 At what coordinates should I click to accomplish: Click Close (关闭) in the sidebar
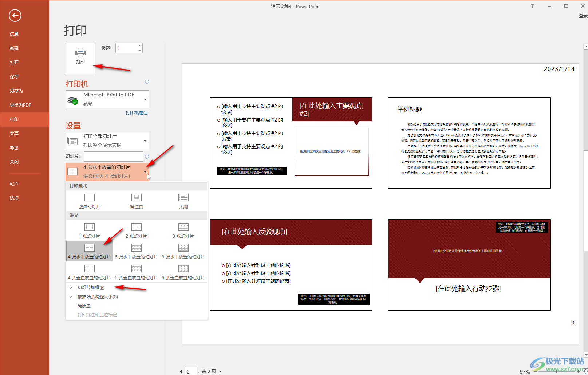pyautogui.click(x=24, y=162)
